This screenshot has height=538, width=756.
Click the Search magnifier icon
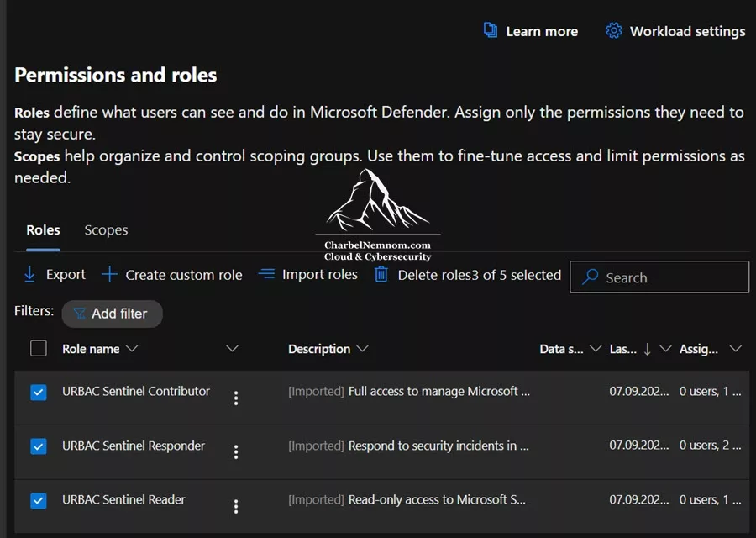click(590, 277)
